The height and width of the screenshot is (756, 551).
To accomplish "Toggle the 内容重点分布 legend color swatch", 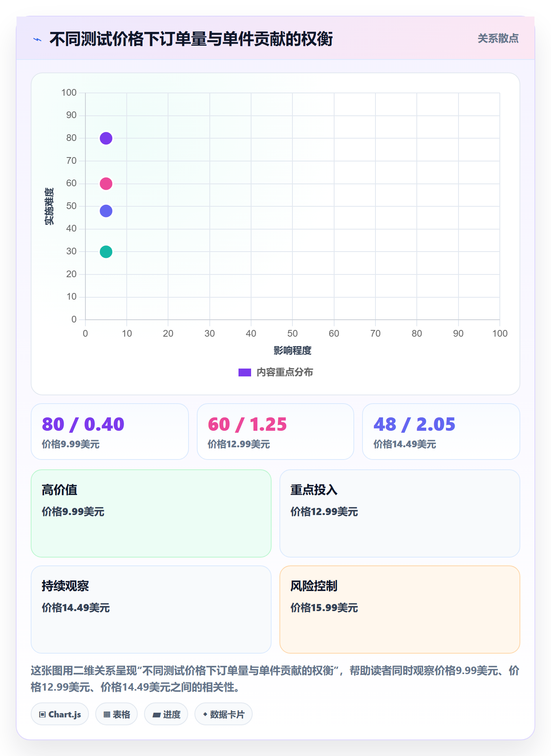I will pos(245,372).
